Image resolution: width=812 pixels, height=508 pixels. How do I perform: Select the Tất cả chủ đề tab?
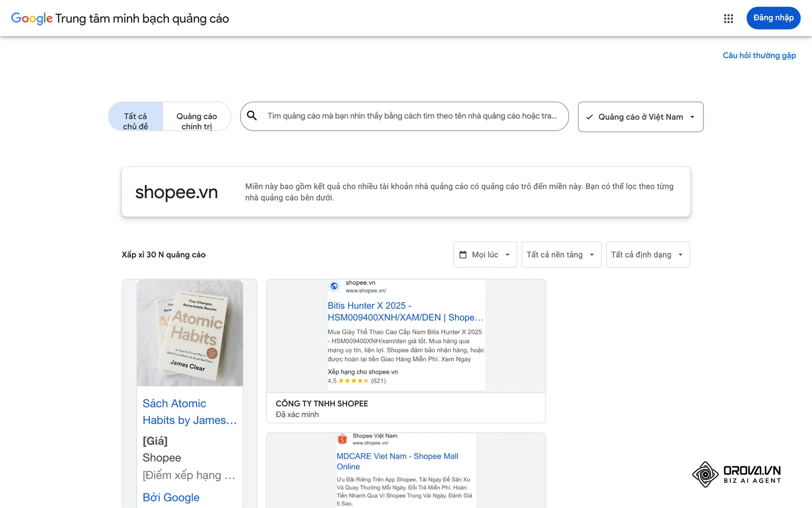136,116
